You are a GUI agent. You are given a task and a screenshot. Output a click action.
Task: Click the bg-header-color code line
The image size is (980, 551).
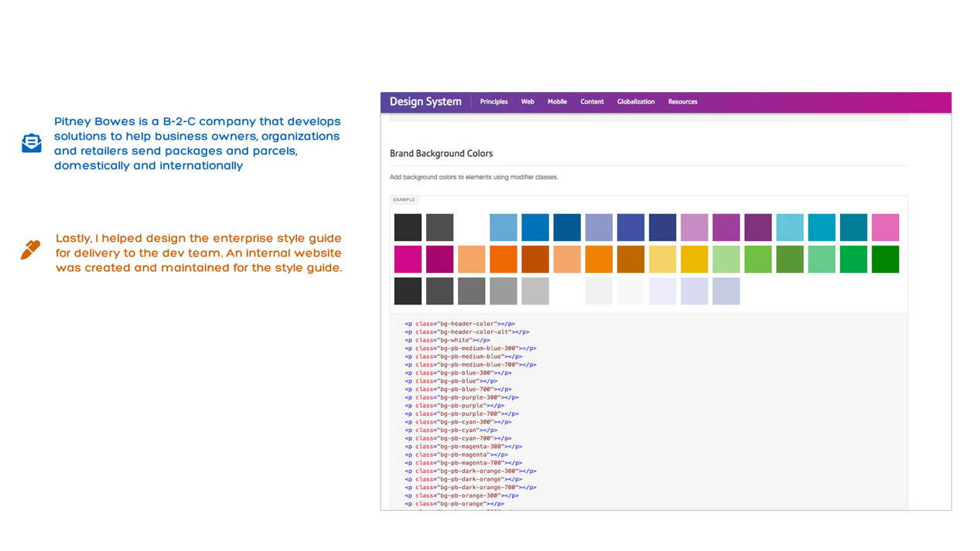click(459, 324)
